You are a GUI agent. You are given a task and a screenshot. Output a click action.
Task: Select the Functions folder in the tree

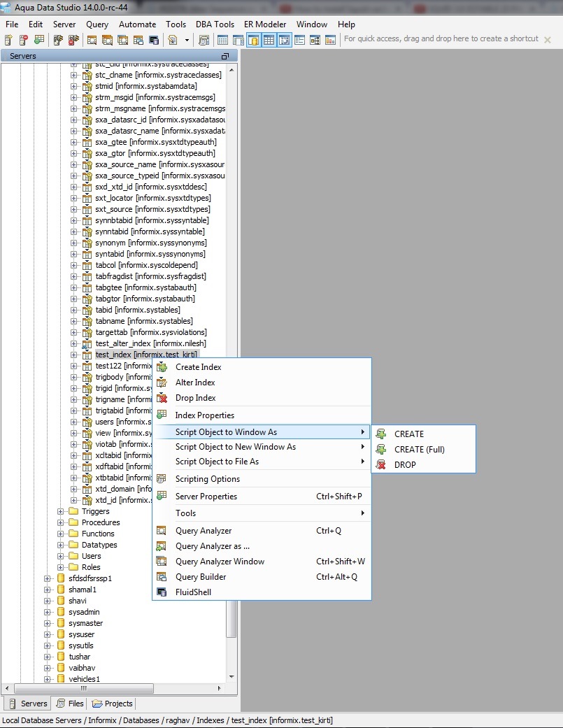[x=98, y=534]
